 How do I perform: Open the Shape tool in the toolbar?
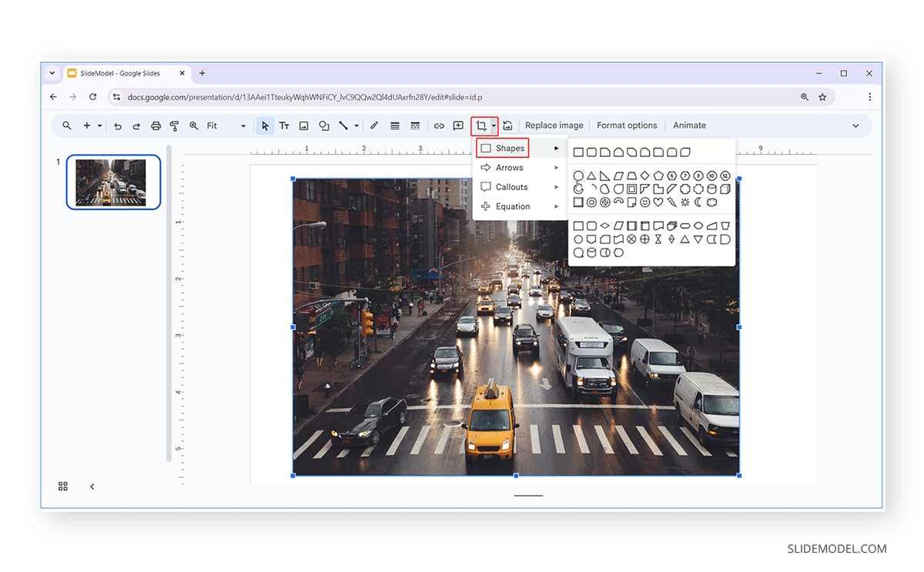pyautogui.click(x=324, y=125)
